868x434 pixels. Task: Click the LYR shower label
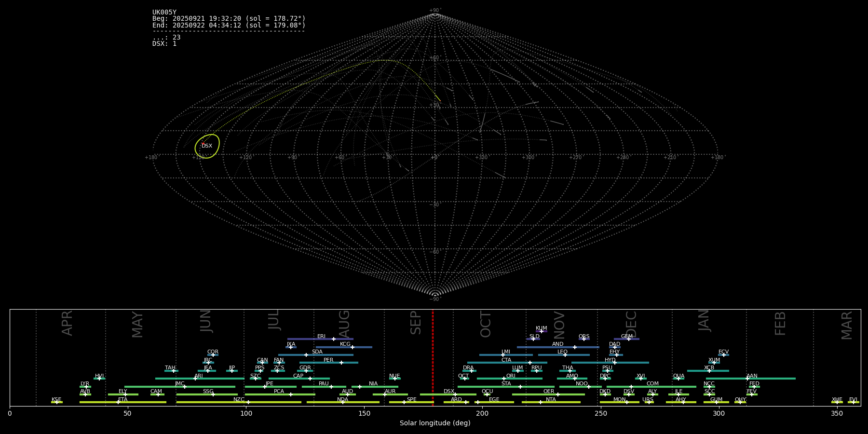pyautogui.click(x=85, y=384)
